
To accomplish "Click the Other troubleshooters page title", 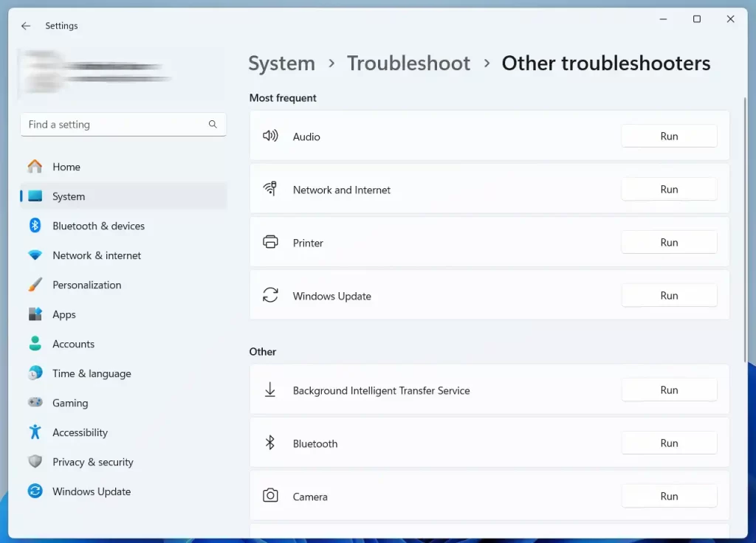I will coord(606,63).
